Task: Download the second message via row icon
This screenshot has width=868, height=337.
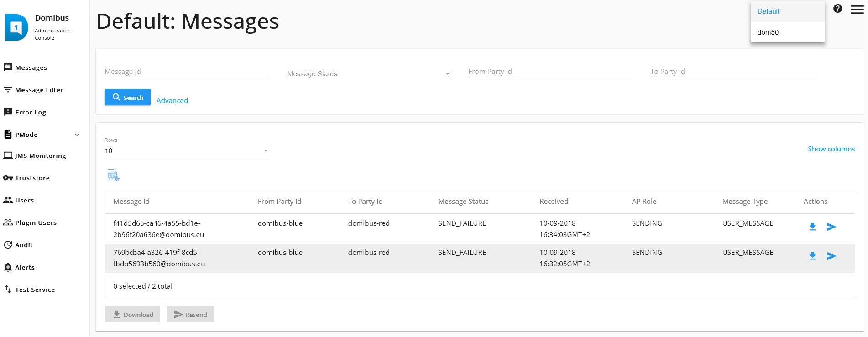Action: click(x=812, y=256)
